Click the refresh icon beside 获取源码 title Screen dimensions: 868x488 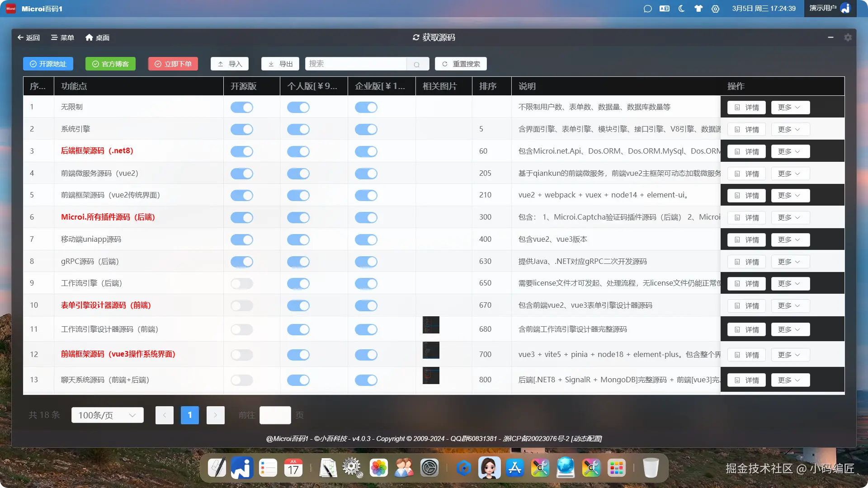pyautogui.click(x=416, y=38)
